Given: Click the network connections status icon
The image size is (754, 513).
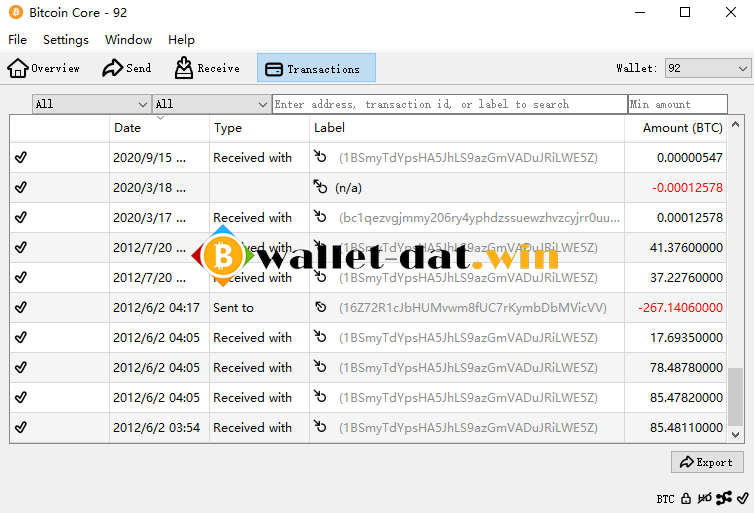Looking at the screenshot, I should coord(724,499).
